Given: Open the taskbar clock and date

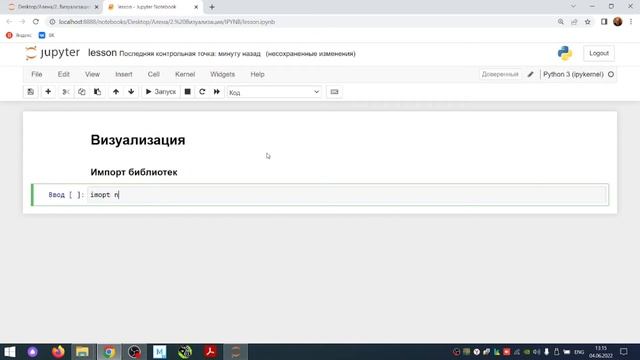Looking at the screenshot, I should pyautogui.click(x=601, y=352).
